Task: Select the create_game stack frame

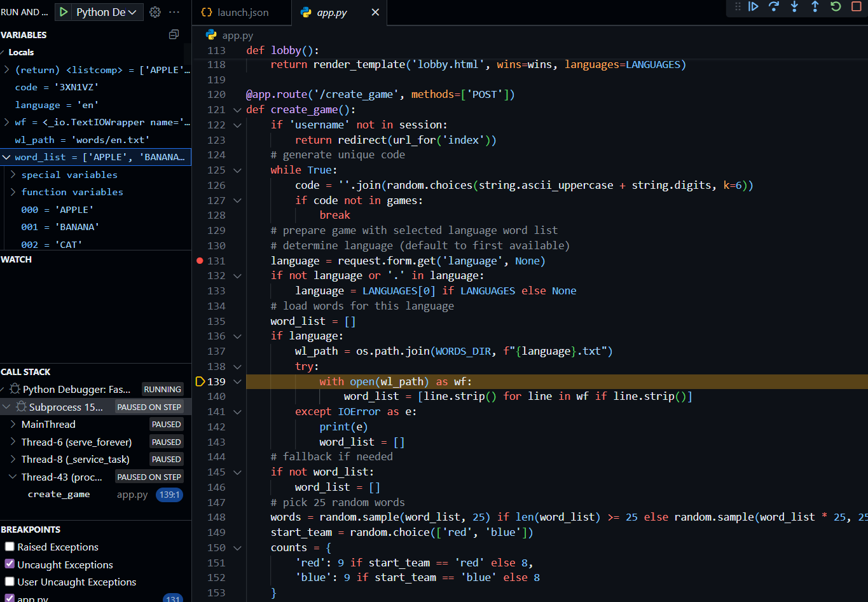Action: (59, 495)
